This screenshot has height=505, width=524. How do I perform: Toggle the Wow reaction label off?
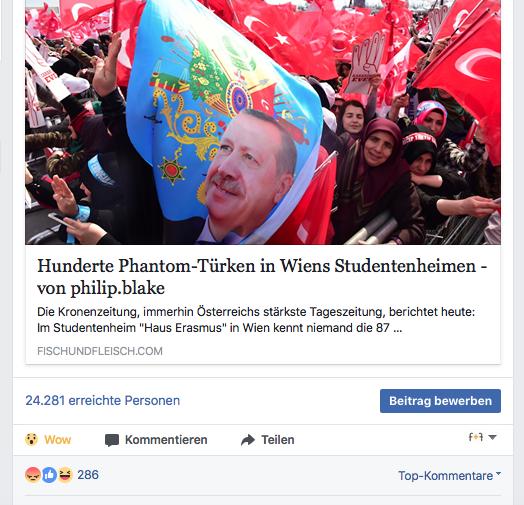coord(57,440)
